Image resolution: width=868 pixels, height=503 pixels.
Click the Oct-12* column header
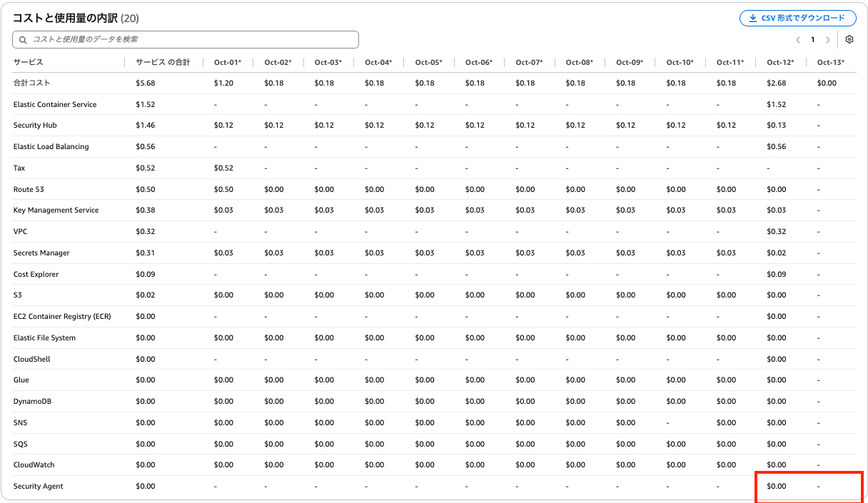[x=780, y=63]
